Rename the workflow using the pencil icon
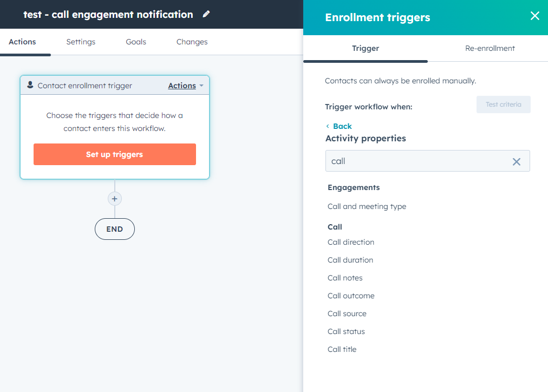This screenshot has height=392, width=548. tap(206, 14)
